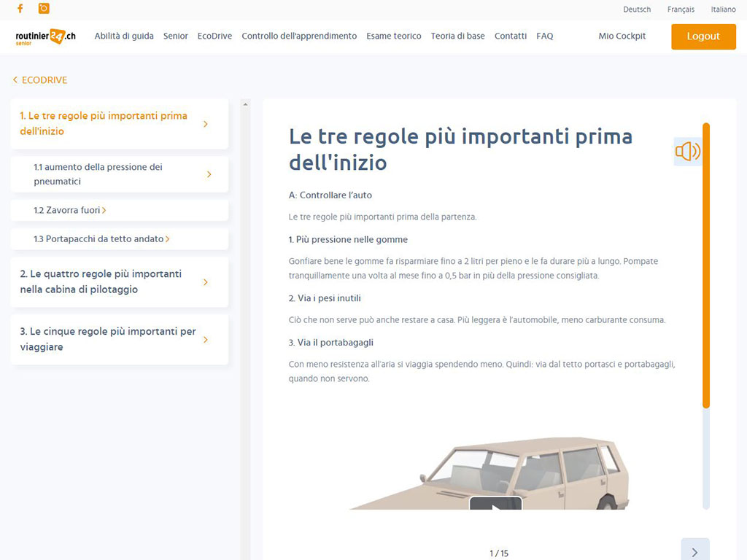Open the Facebook icon link
Image resolution: width=747 pixels, height=560 pixels.
tap(20, 9)
